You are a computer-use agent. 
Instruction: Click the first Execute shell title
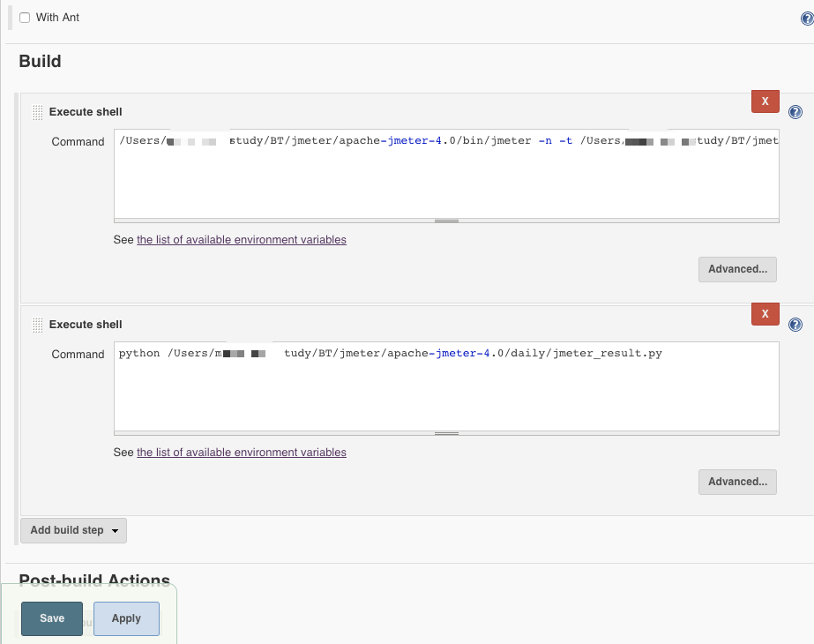pyautogui.click(x=86, y=112)
